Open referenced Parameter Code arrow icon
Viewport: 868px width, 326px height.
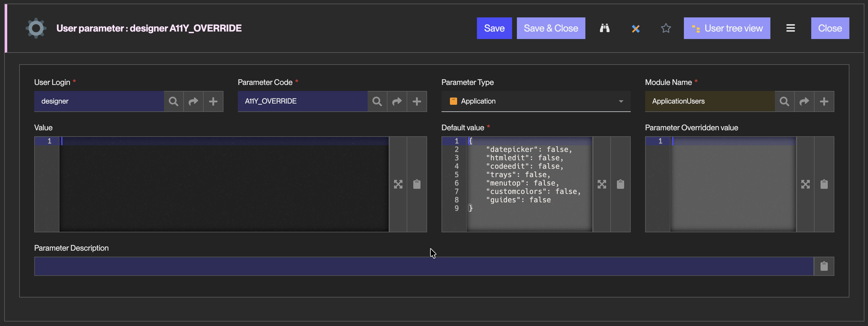click(397, 101)
